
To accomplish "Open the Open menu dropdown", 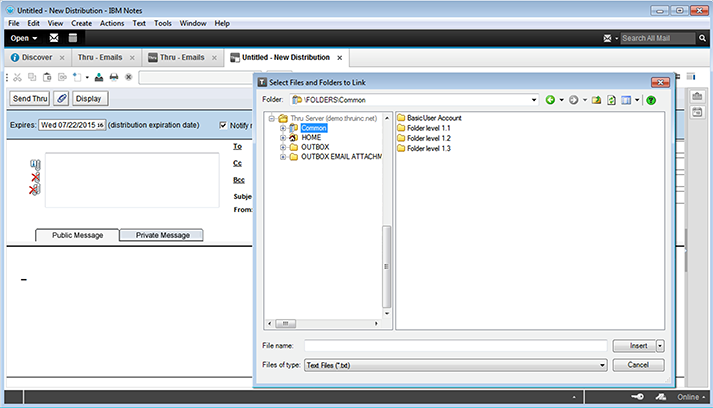I will click(x=24, y=38).
